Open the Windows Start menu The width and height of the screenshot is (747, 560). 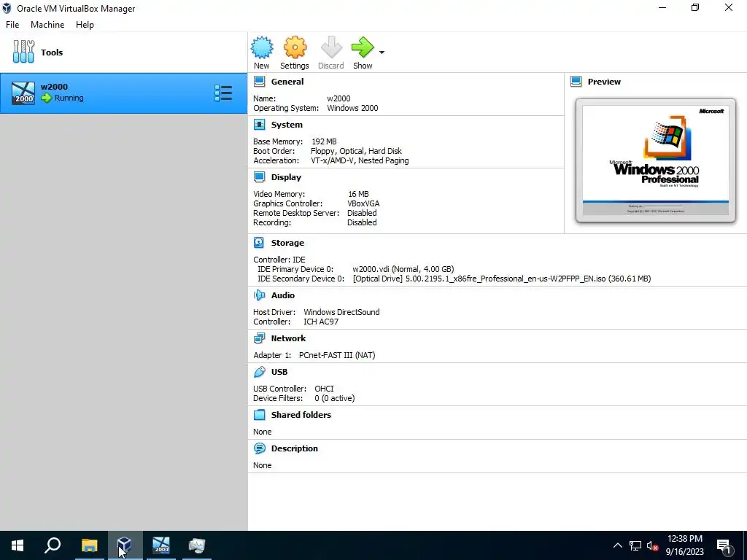tap(18, 545)
